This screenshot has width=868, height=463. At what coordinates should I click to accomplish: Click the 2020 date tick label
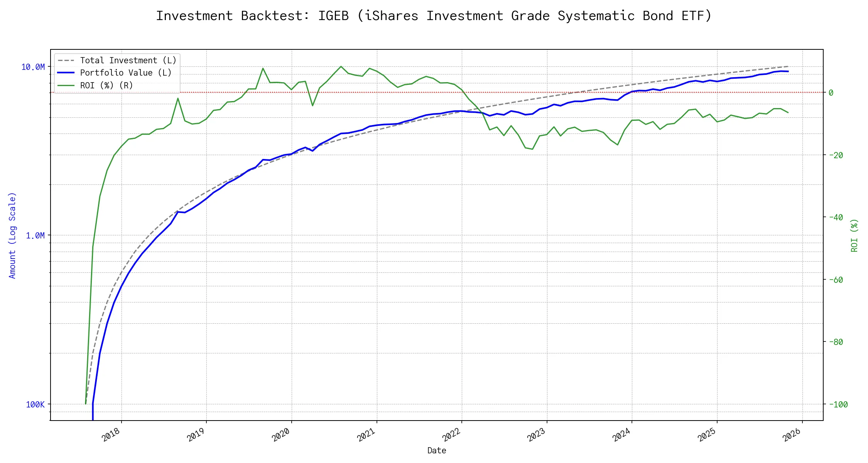281,435
